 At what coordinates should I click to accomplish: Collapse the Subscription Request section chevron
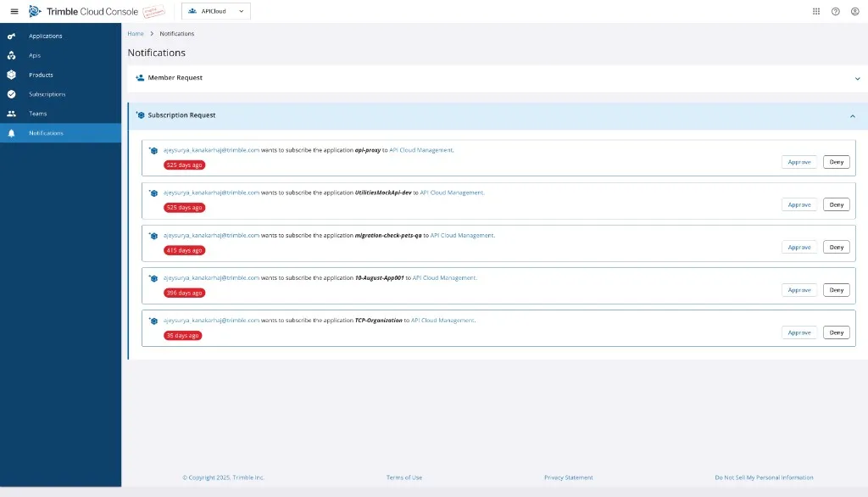(853, 116)
